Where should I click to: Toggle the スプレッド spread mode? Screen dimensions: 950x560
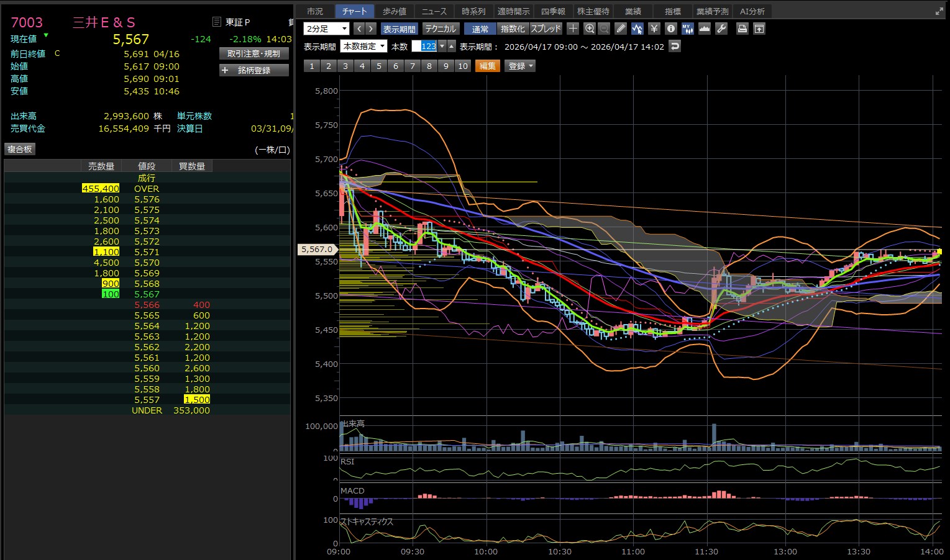click(546, 29)
